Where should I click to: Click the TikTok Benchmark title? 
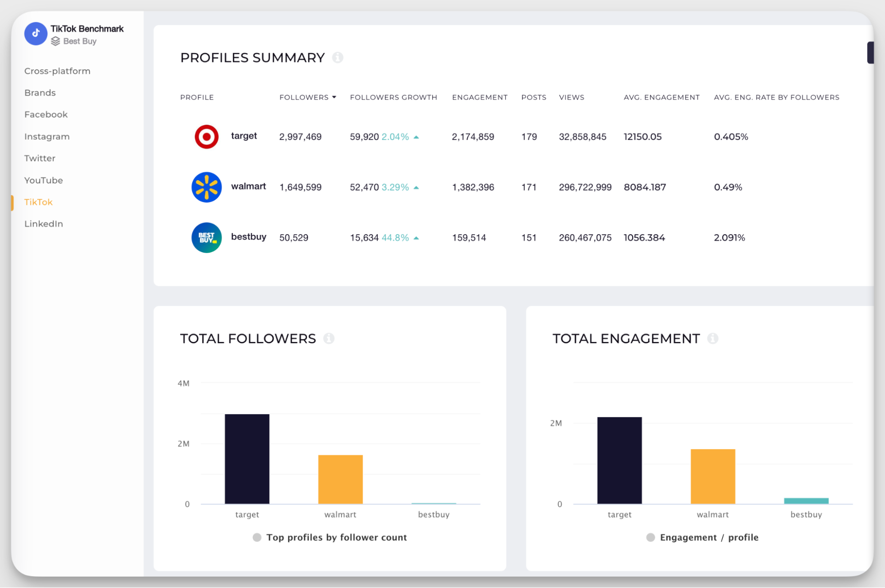coord(87,29)
